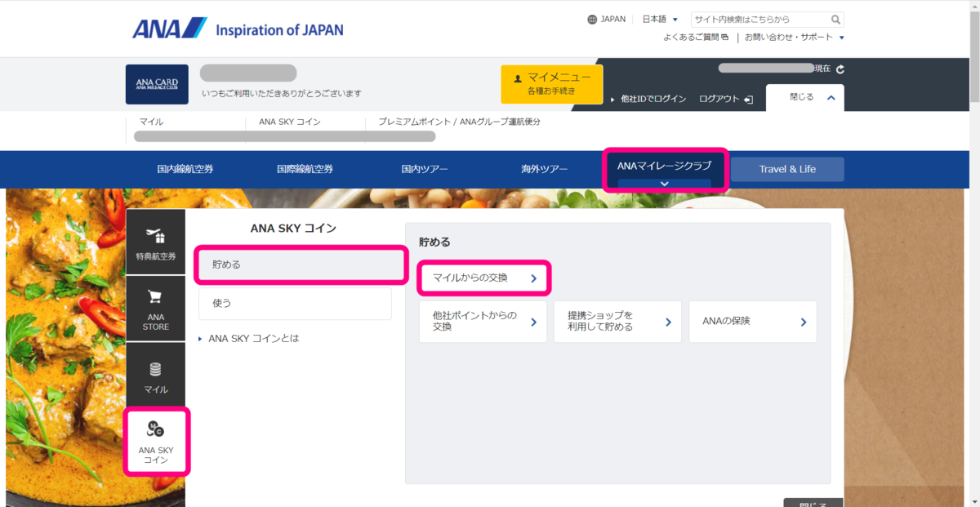The image size is (980, 507).
Task: Select the 貯める tab
Action: click(301, 265)
